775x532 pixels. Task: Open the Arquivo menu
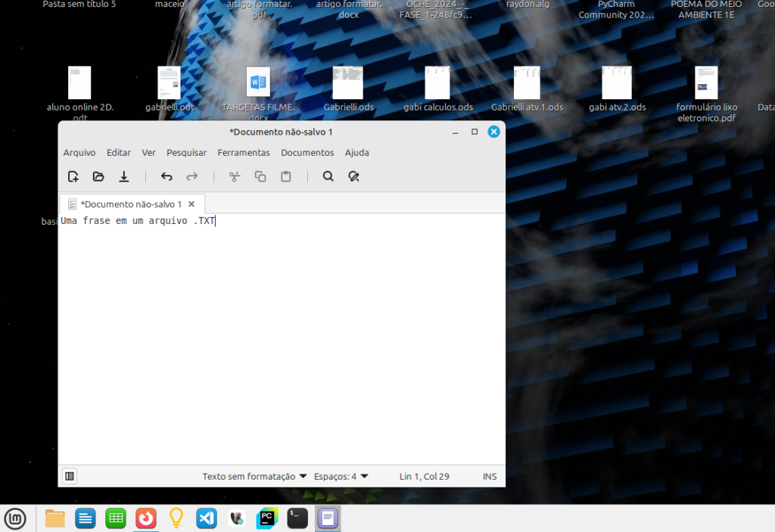(79, 152)
